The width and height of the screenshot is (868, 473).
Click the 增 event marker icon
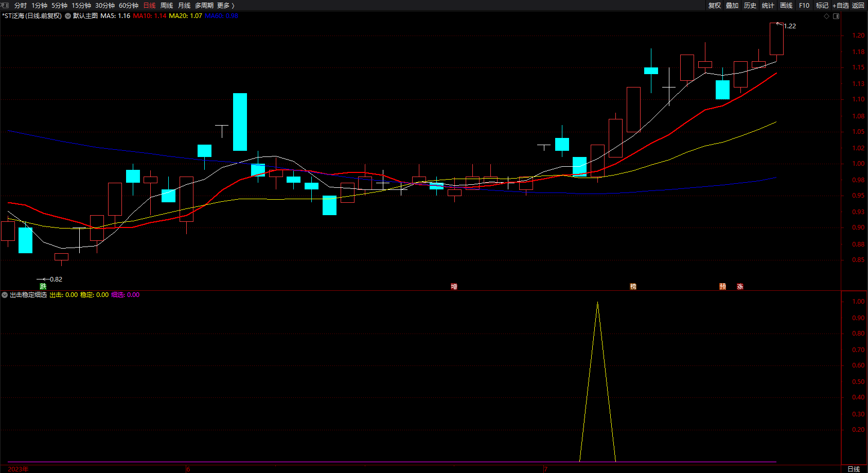(454, 287)
